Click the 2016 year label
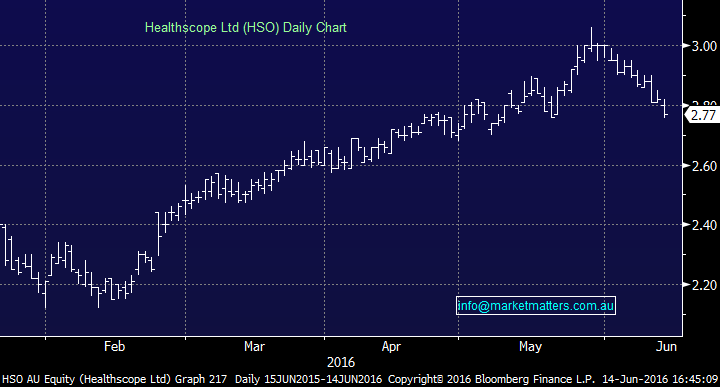720x387 pixels. (341, 363)
